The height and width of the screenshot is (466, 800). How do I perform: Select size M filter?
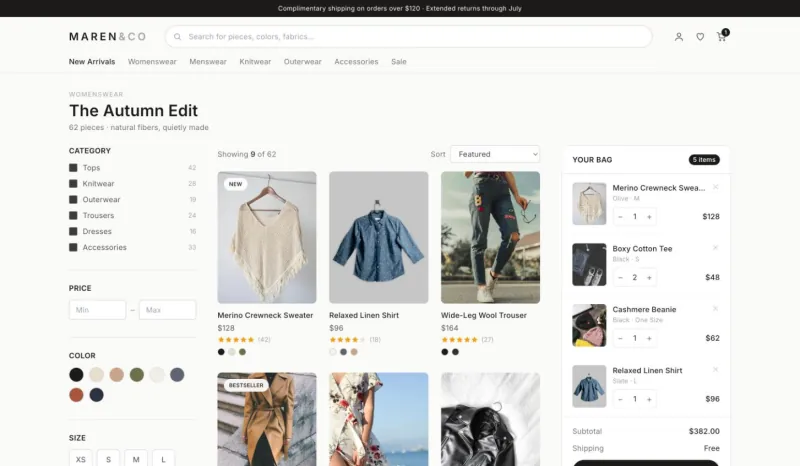136,459
